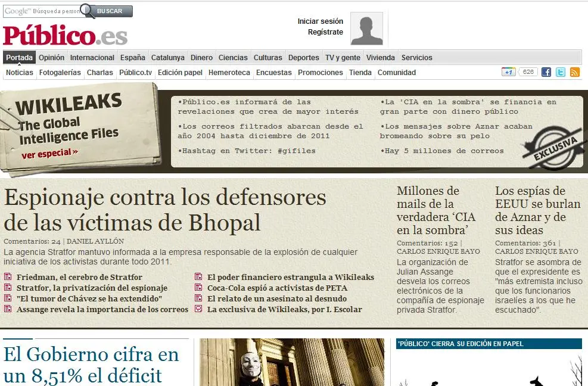
Task: Click comment icon beside 'La exclusiva de Wikileaks'
Action: (x=198, y=309)
